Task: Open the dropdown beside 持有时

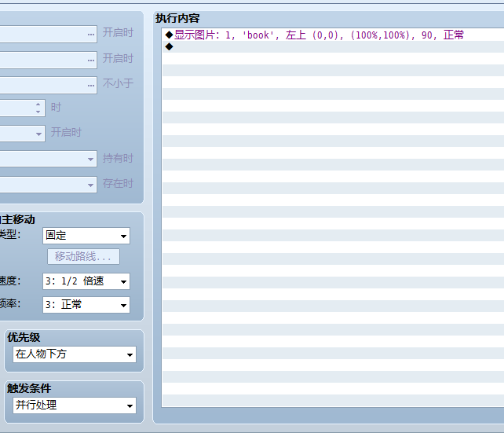Action: tap(90, 159)
